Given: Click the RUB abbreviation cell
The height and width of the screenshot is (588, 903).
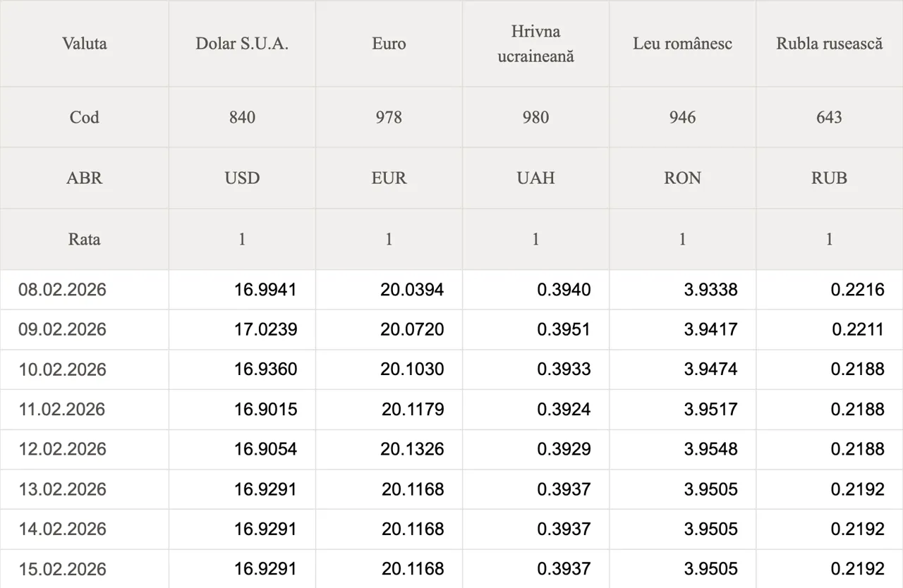Looking at the screenshot, I should pyautogui.click(x=829, y=178).
